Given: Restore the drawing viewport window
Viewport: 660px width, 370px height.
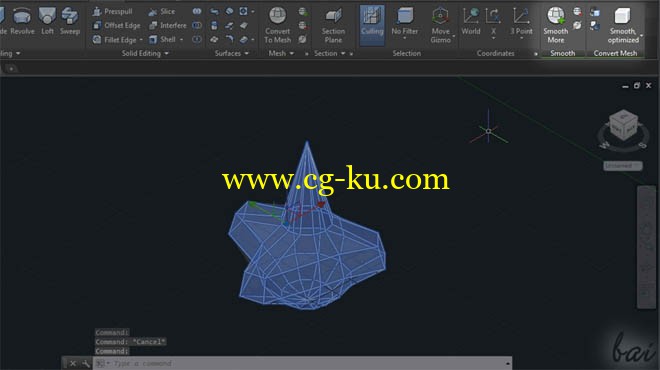Looking at the screenshot, I should (637, 85).
